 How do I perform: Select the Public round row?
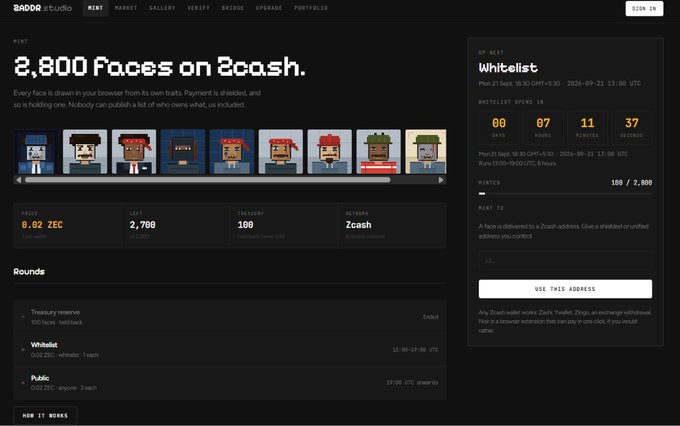(230, 383)
